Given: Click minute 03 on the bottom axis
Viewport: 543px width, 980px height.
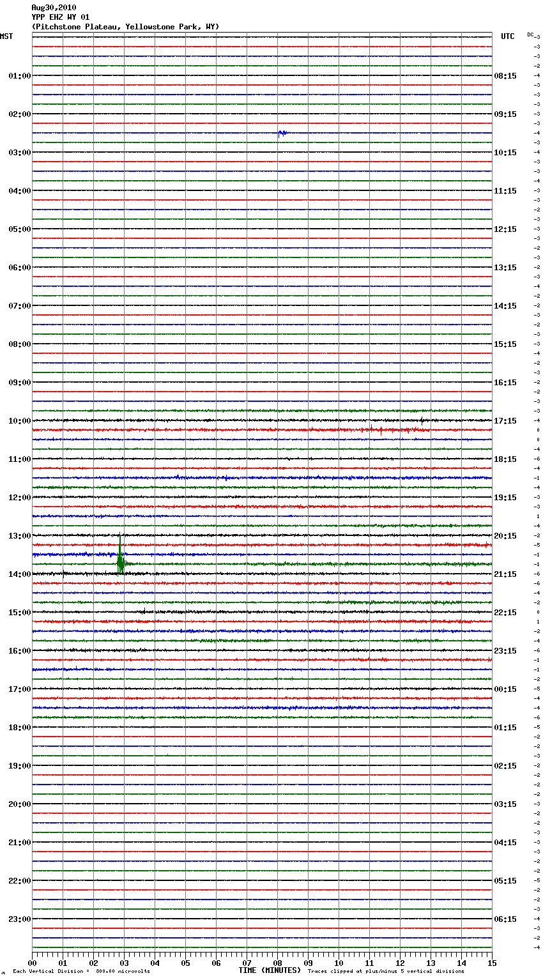Looking at the screenshot, I should point(124,963).
